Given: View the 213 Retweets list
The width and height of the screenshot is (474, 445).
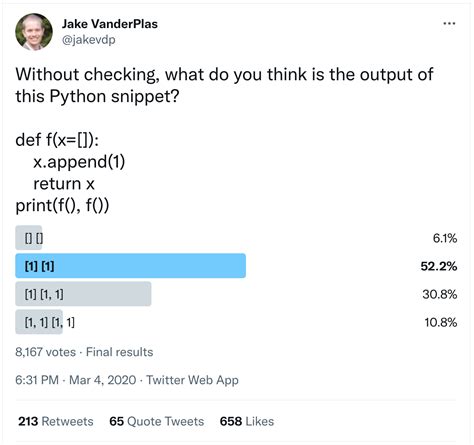Looking at the screenshot, I should click(56, 421).
